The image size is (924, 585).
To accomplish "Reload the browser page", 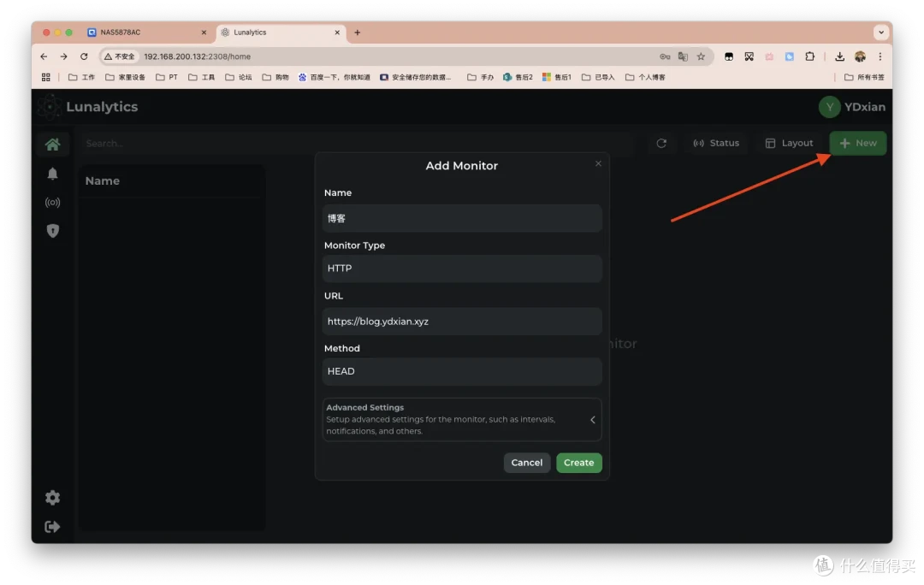I will (x=84, y=56).
